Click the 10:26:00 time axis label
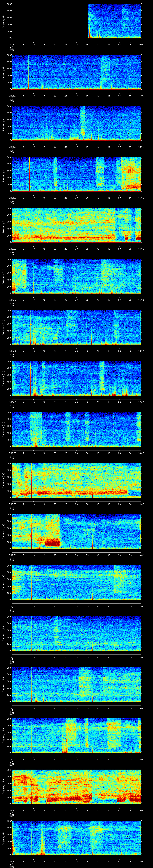This screenshot has width=153, height=868. tap(141, 861)
